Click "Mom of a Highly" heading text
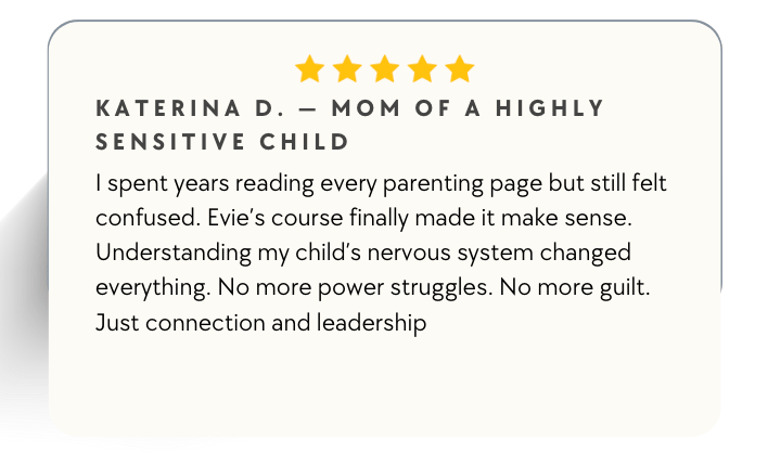The height and width of the screenshot is (466, 768). coord(473,108)
